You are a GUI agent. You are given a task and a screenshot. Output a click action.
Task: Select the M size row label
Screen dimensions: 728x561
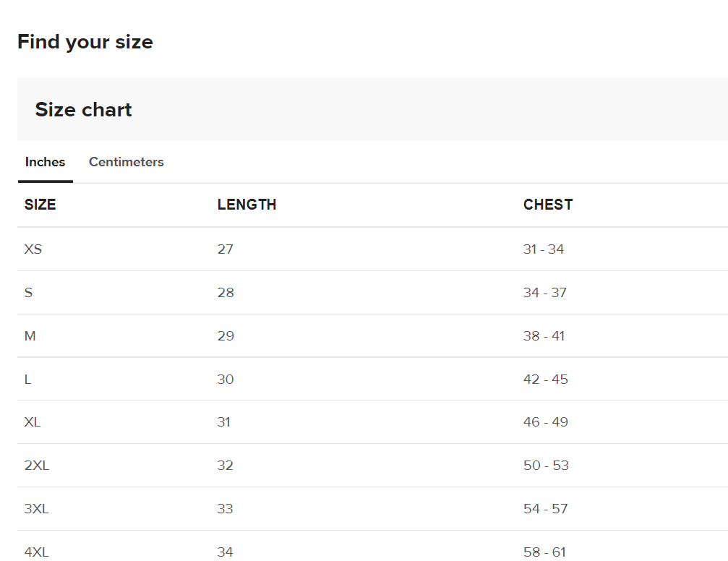(30, 336)
